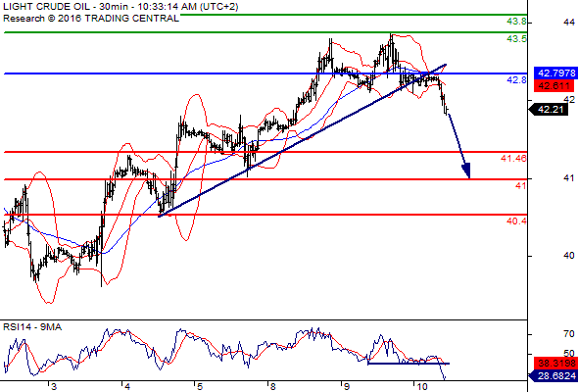Click the red 38.3198 RSI value label
Viewport: 578px width, 392px height.
point(555,363)
